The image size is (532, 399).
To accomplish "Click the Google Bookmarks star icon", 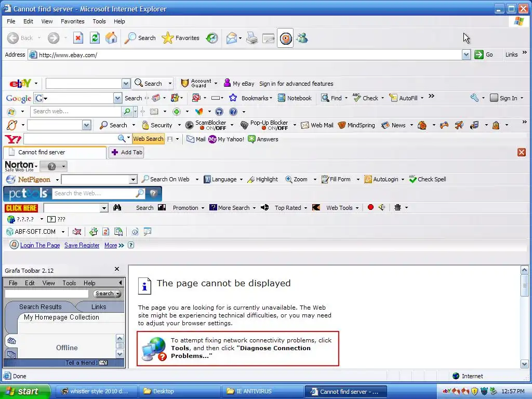I will click(x=233, y=98).
